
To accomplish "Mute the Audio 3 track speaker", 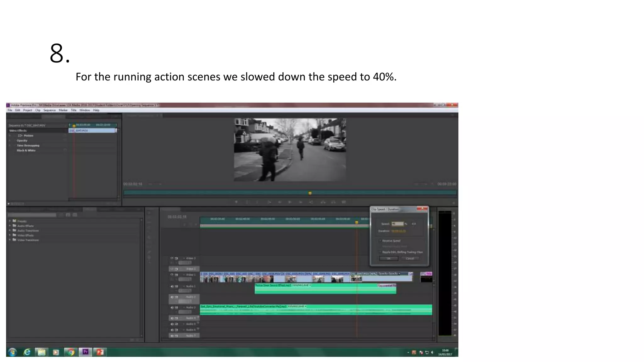I will pos(172,307).
